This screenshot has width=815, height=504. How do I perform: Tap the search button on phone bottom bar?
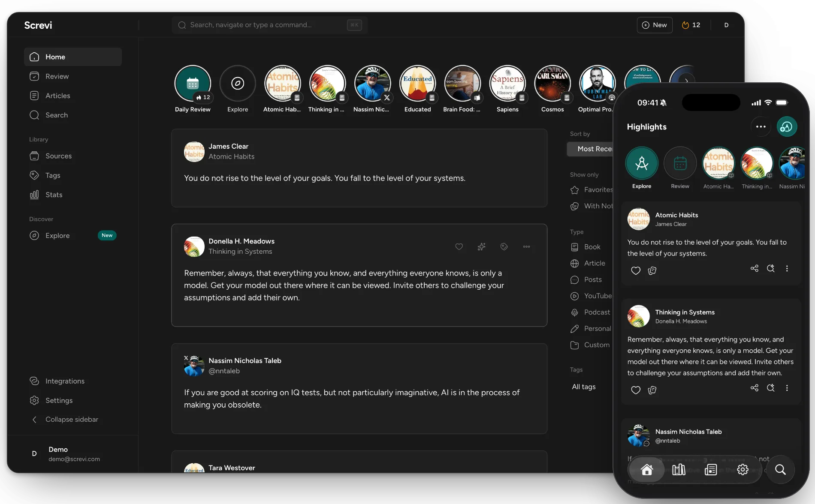[780, 470]
